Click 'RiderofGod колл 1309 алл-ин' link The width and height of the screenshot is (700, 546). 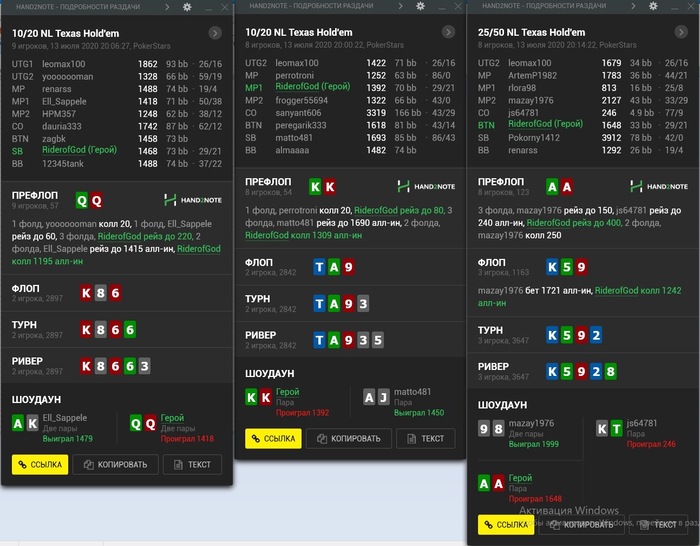click(304, 235)
